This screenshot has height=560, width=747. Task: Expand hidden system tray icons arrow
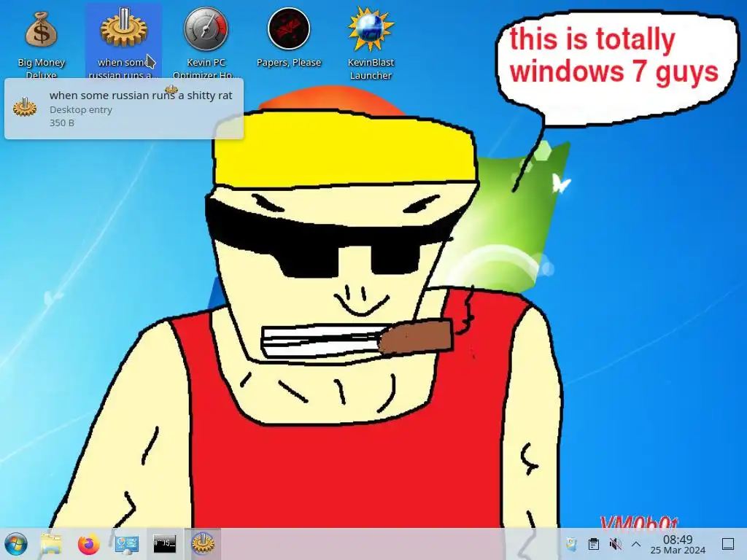pyautogui.click(x=636, y=544)
